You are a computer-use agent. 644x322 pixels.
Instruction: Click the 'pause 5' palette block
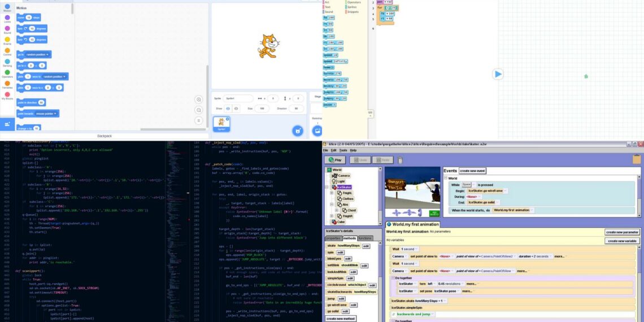pos(330,105)
